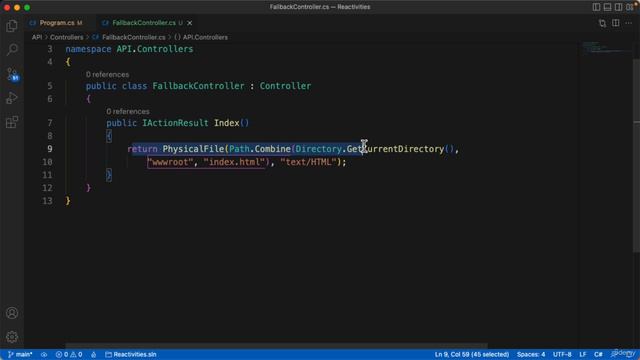
Task: Click line number 9 in gutter
Action: pyautogui.click(x=50, y=149)
